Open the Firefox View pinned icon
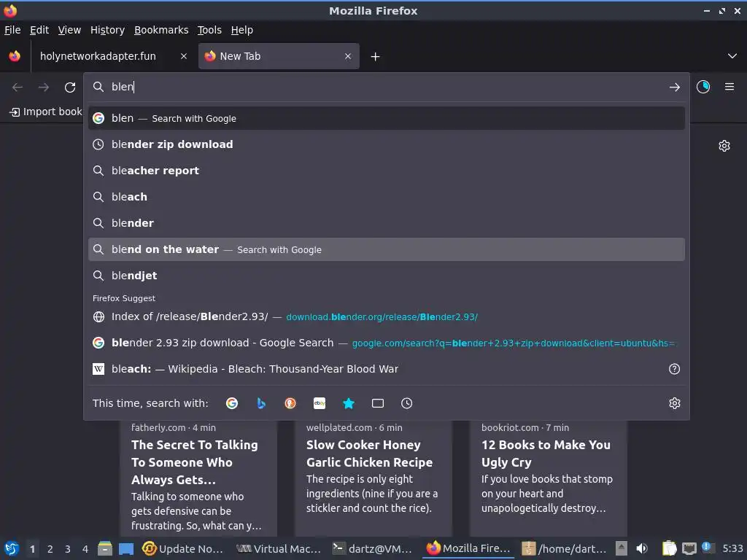Image resolution: width=747 pixels, height=560 pixels. click(15, 56)
